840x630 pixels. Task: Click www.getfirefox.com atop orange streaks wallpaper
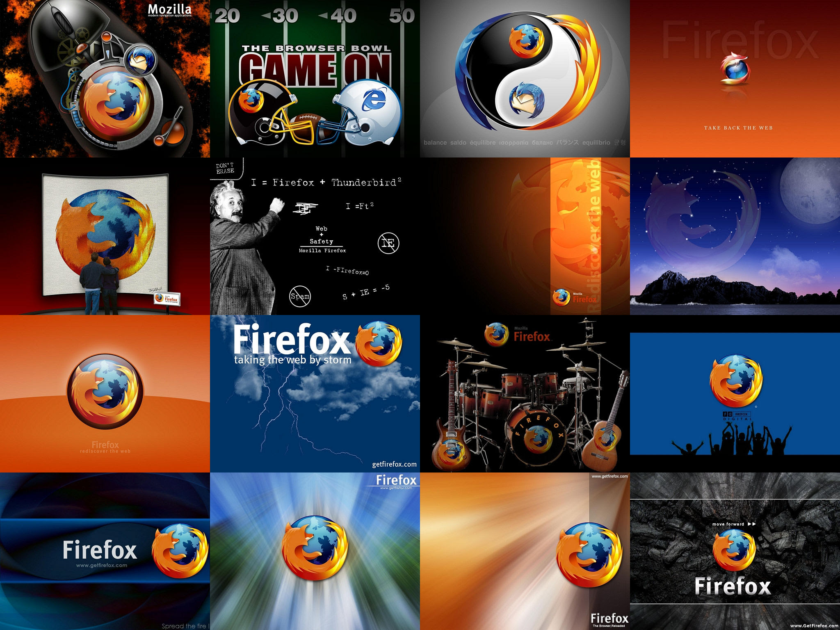(609, 476)
